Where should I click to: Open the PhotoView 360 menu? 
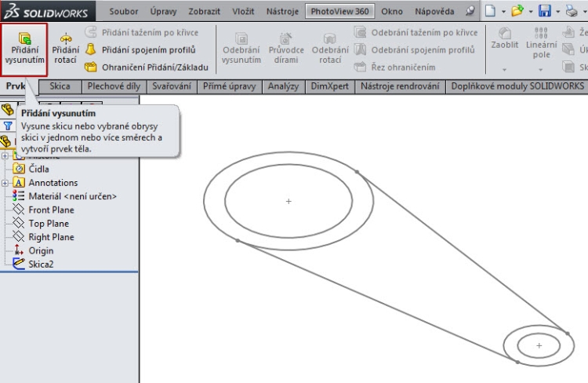click(339, 11)
